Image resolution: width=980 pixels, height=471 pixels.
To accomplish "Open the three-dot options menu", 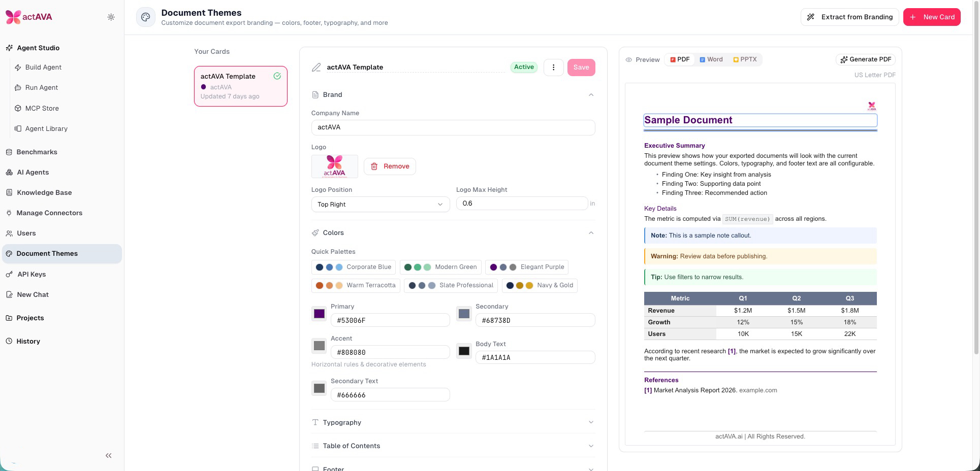I will [x=553, y=68].
